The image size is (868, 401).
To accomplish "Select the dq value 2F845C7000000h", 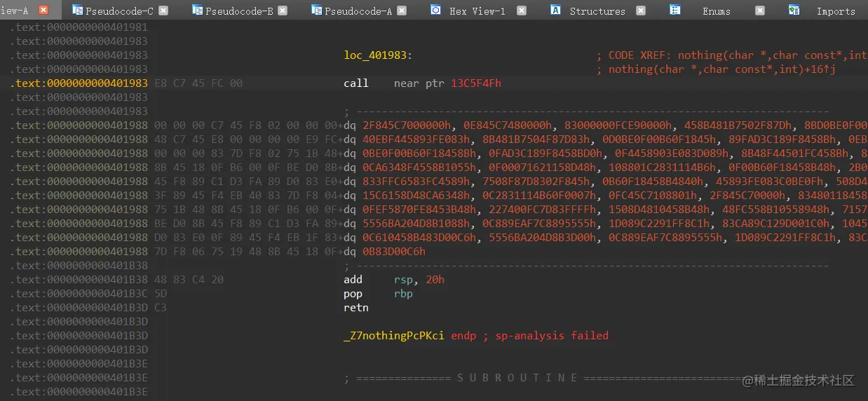I will (408, 125).
